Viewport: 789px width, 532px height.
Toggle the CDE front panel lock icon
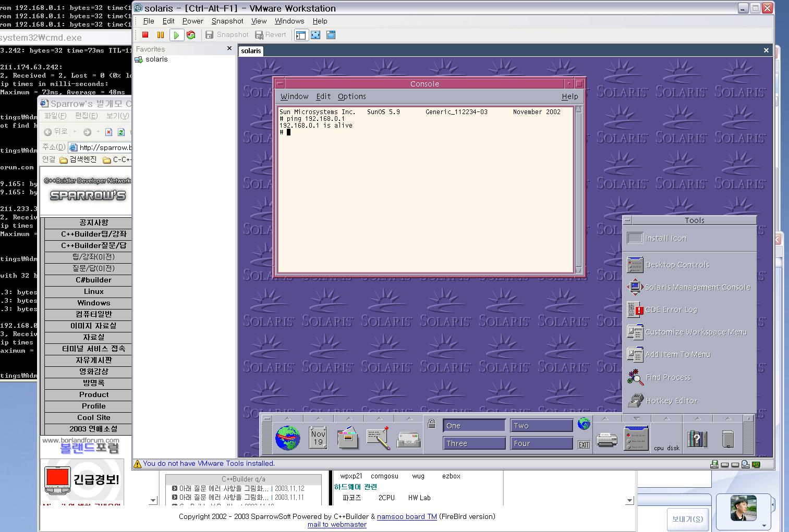pyautogui.click(x=431, y=424)
